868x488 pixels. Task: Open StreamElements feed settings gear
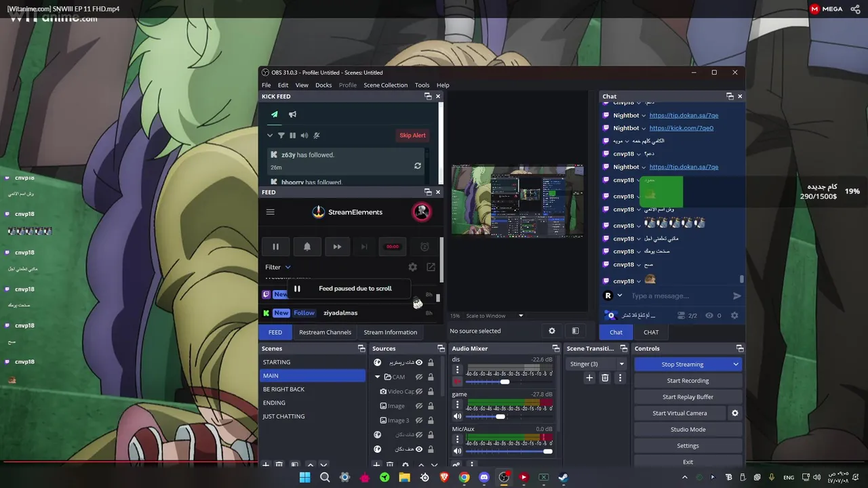tap(412, 267)
